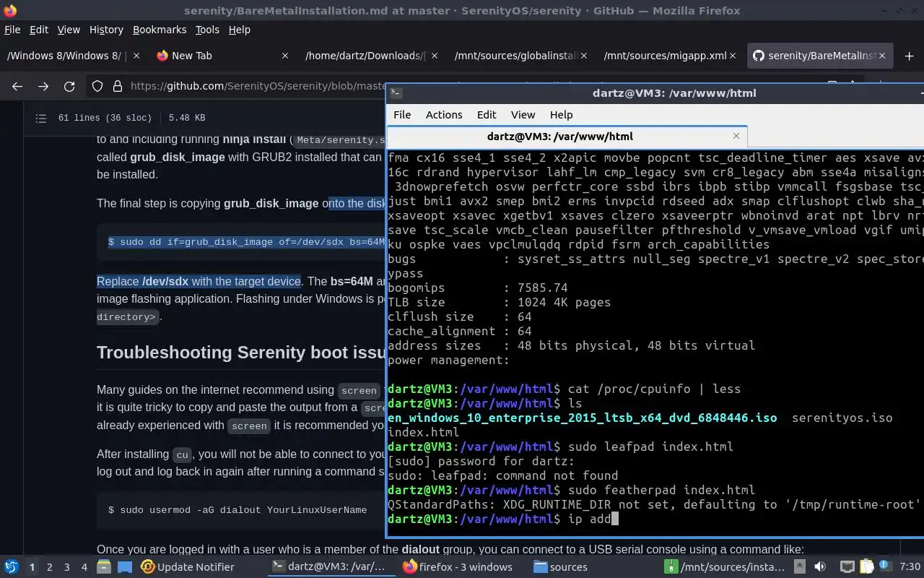The image size is (924, 578).
Task: Close the terminal tab /var/www/html
Action: click(x=736, y=136)
